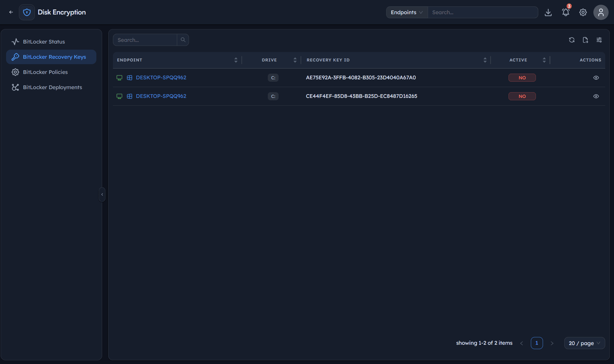View recovery key CE44F4EF eye icon
The width and height of the screenshot is (614, 364).
pyautogui.click(x=596, y=96)
